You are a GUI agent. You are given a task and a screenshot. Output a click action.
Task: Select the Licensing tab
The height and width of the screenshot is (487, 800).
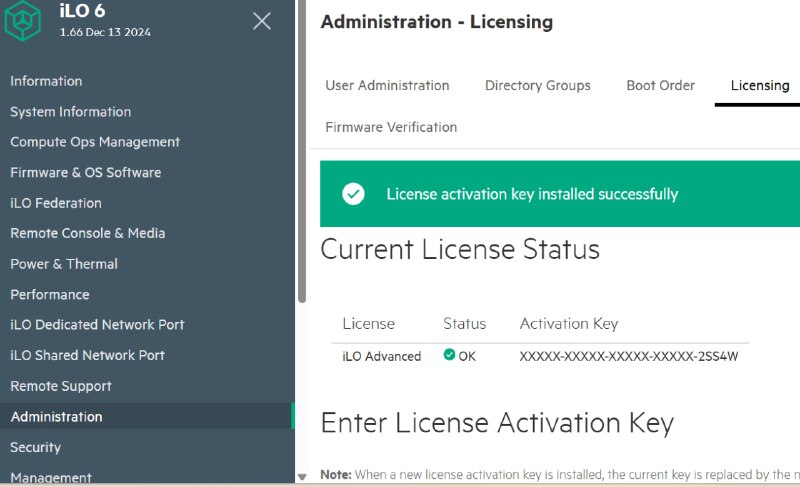(760, 85)
